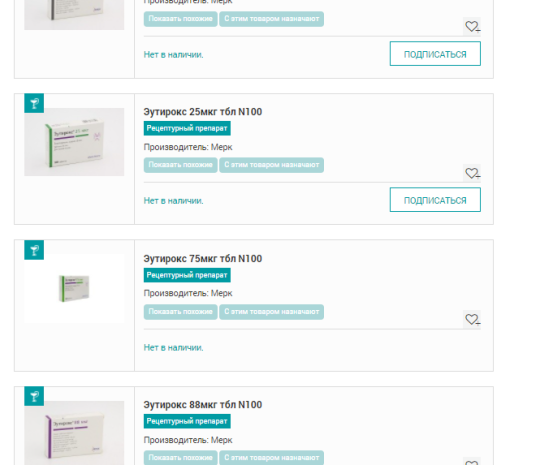Show similar items for Эутирокс 25мкг

pyautogui.click(x=180, y=165)
